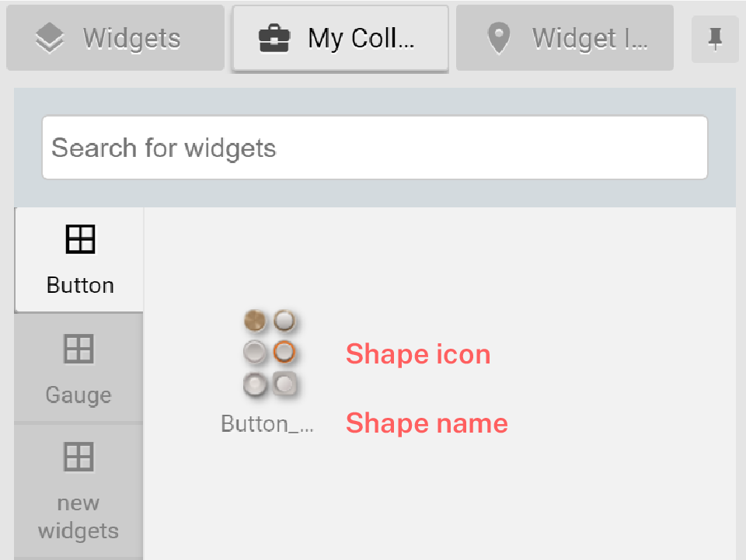The image size is (746, 560).
Task: Switch to the Widget I... tab label
Action: pyautogui.click(x=590, y=38)
